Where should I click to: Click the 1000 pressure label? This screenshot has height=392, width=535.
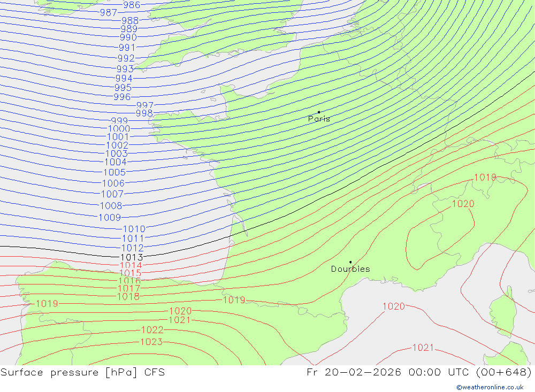pos(119,129)
